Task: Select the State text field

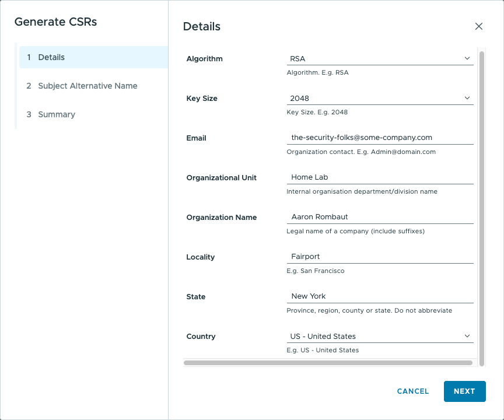Action: 380,296
